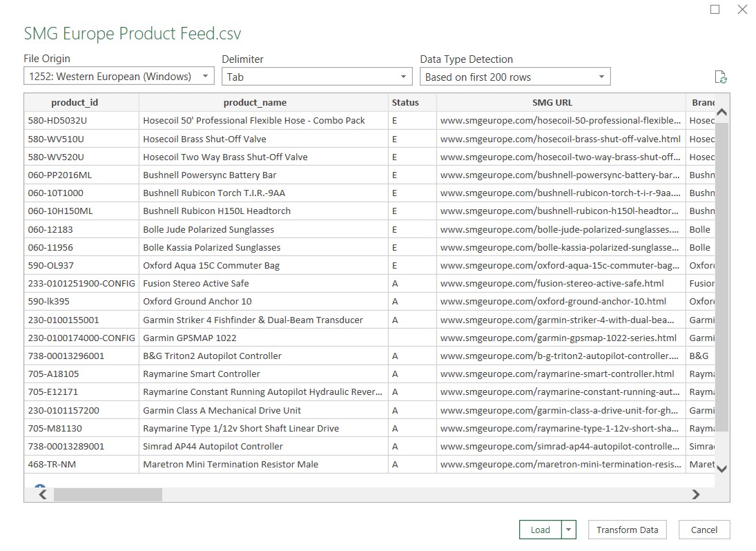The height and width of the screenshot is (551, 756).
Task: Click the vertical scrollbar down arrow
Action: [721, 469]
